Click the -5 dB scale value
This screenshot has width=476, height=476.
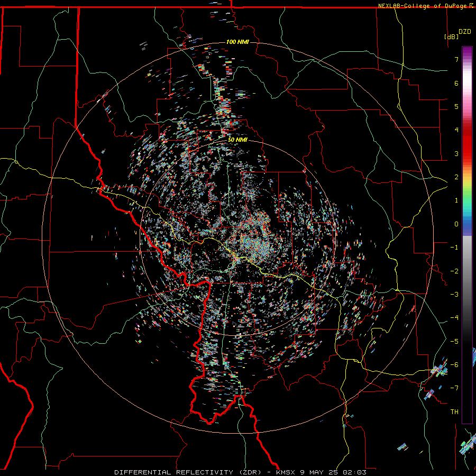(454, 342)
